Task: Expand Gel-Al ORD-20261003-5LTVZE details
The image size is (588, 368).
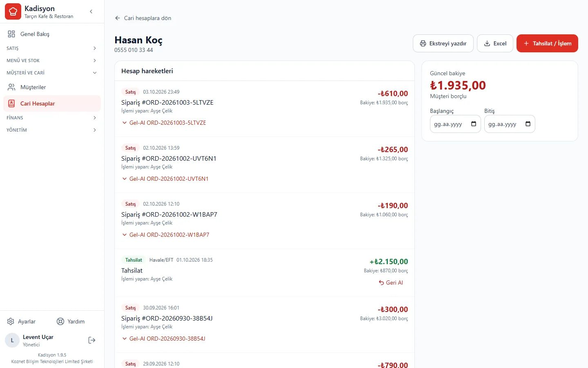Action: [164, 123]
